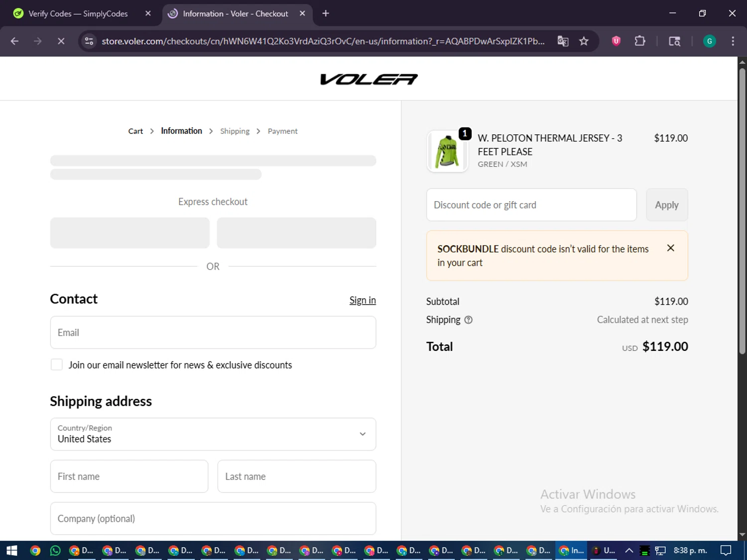The width and height of the screenshot is (747, 560).
Task: Click the browser address bar URL
Action: [x=323, y=41]
